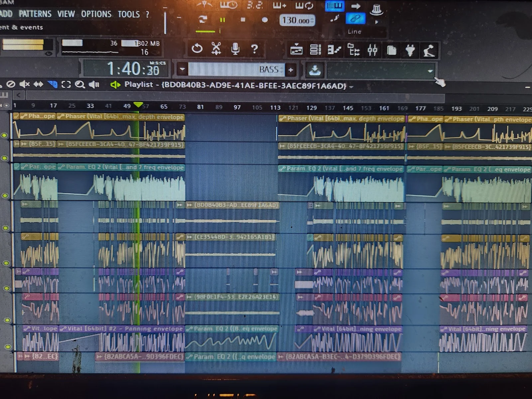Select the playlist mute tool
This screenshot has width=532, height=399.
coord(25,84)
